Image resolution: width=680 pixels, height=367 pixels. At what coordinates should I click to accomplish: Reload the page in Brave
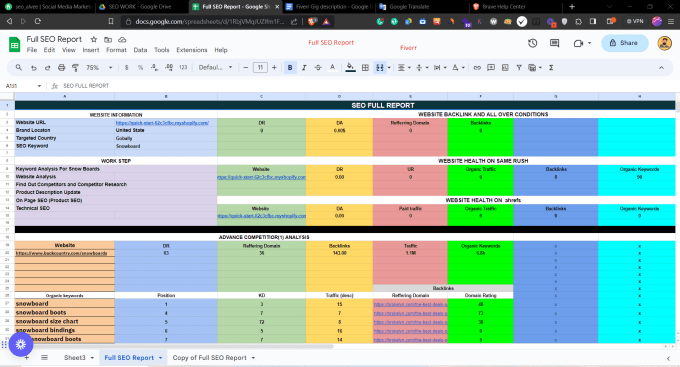(38, 21)
